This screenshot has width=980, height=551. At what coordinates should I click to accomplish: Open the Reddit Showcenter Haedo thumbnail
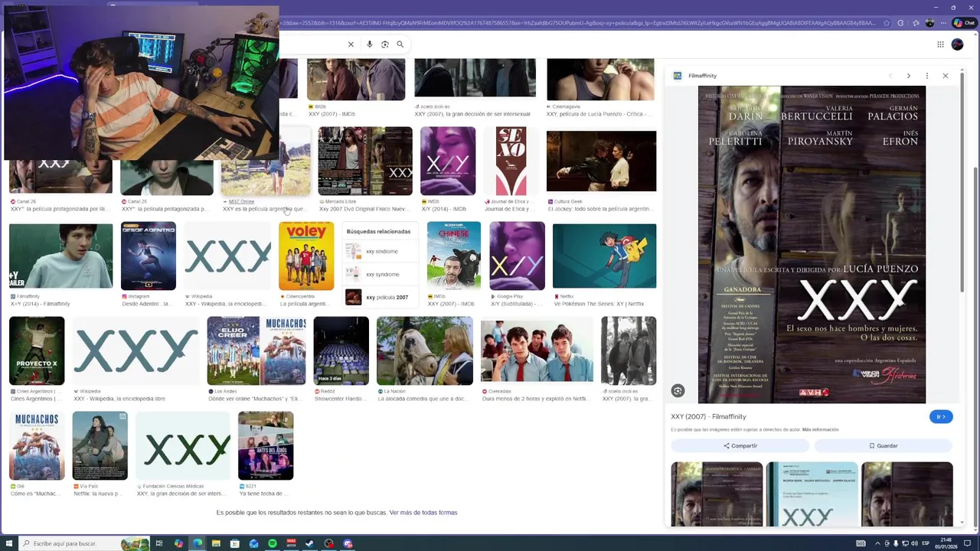click(341, 350)
